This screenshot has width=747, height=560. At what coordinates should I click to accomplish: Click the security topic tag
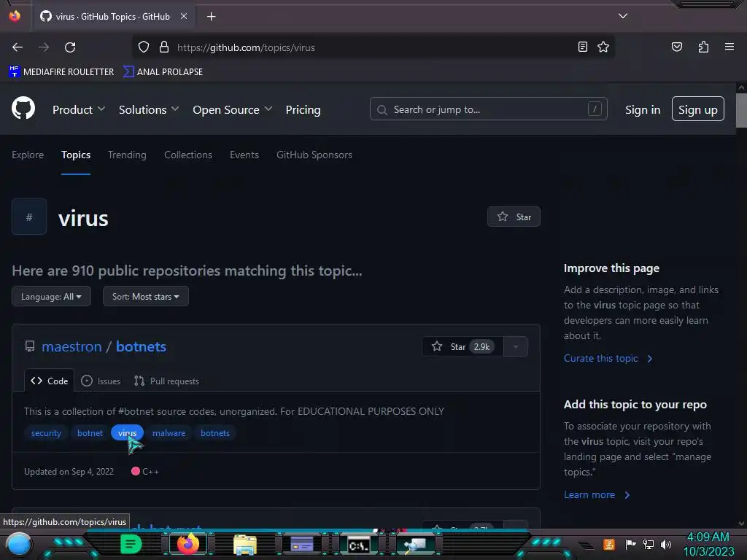click(46, 433)
